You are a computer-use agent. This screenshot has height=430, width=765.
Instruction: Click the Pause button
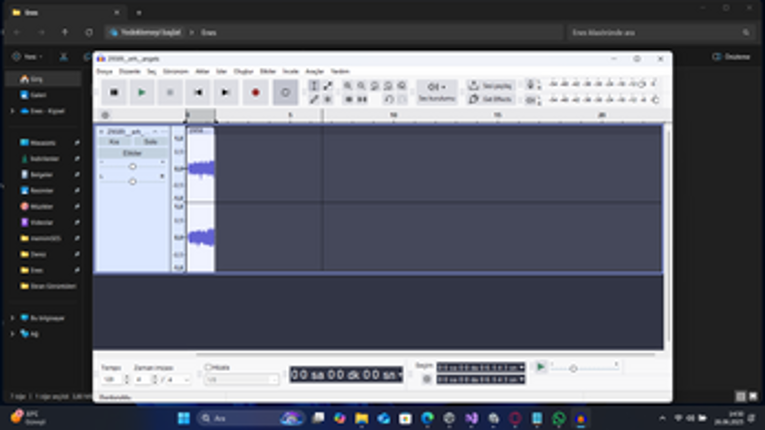[x=113, y=93]
